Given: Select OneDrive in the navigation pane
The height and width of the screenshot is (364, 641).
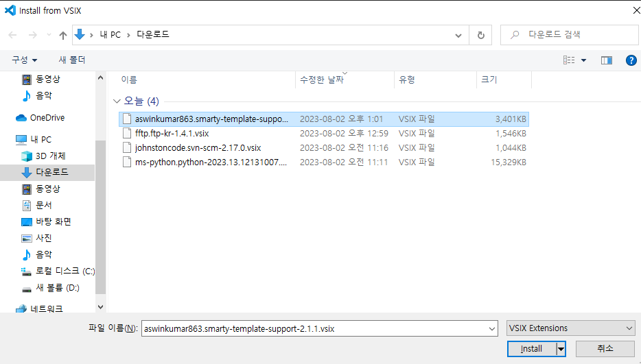Looking at the screenshot, I should coord(47,118).
